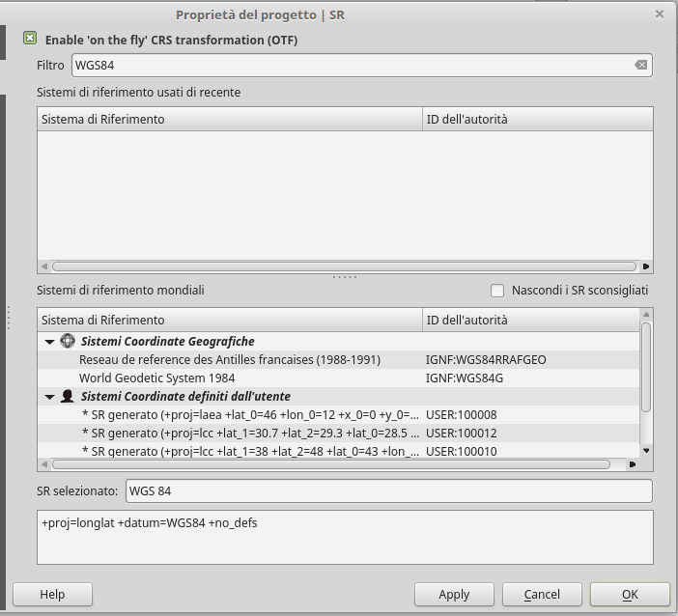This screenshot has height=616, width=678.
Task: Click the Help button
Action: tap(52, 595)
